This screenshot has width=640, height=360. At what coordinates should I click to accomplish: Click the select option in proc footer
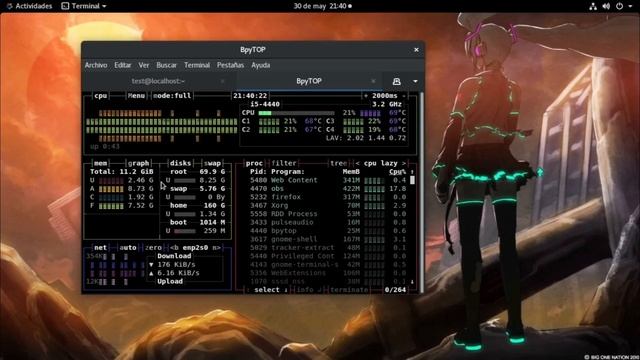coord(267,289)
